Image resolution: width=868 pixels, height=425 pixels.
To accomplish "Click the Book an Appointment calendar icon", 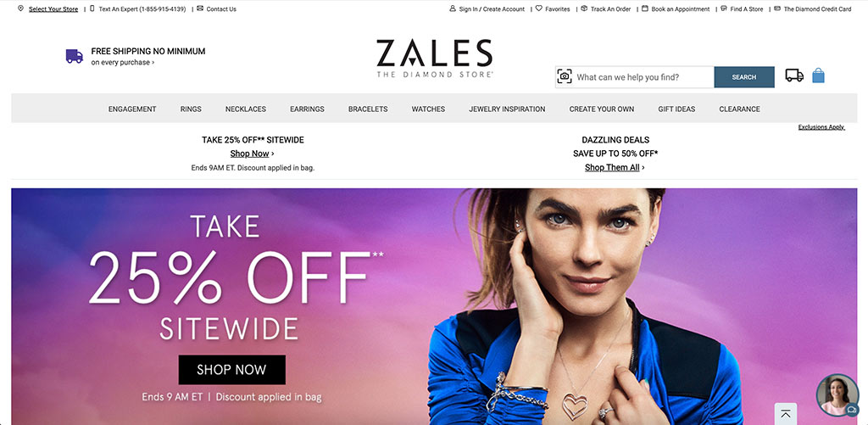I will (645, 8).
